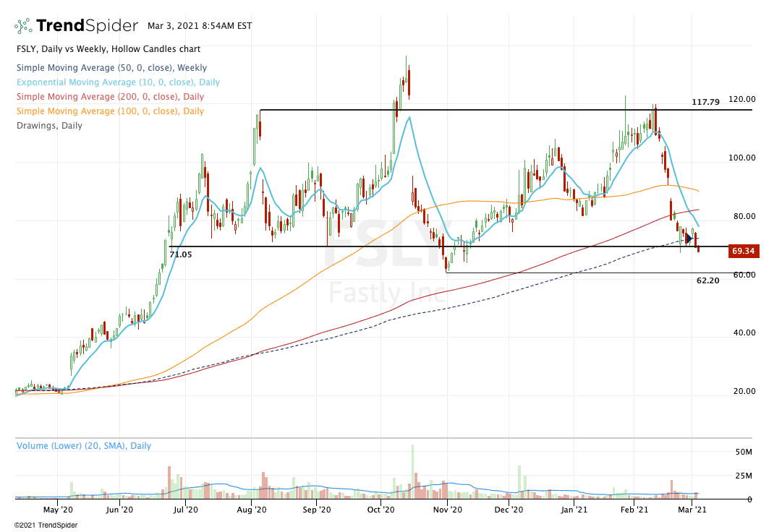
Task: Click the Oct '20 date axis label
Action: coord(381,510)
